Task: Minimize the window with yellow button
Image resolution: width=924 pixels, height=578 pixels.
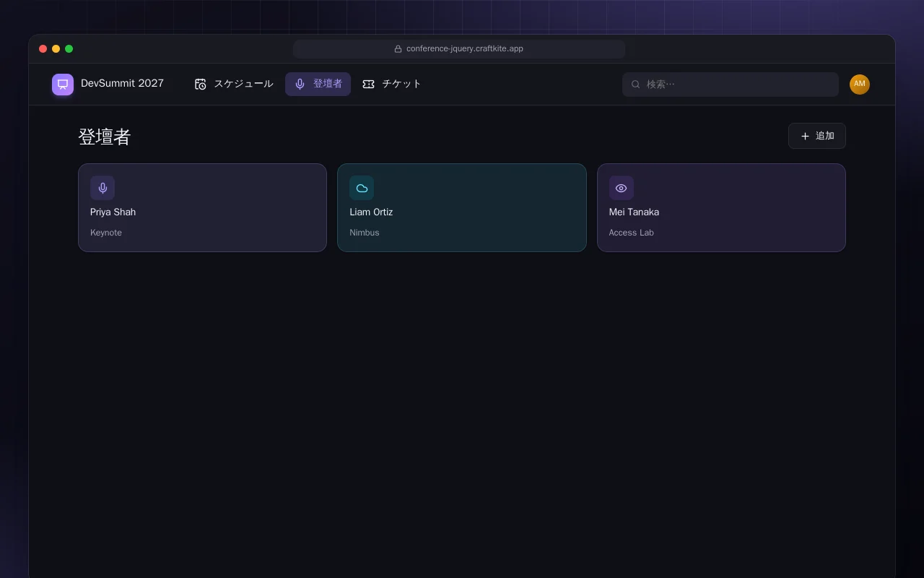Action: pos(56,49)
